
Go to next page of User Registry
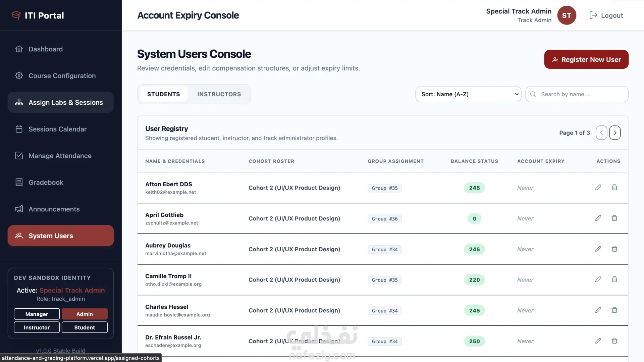(x=615, y=133)
